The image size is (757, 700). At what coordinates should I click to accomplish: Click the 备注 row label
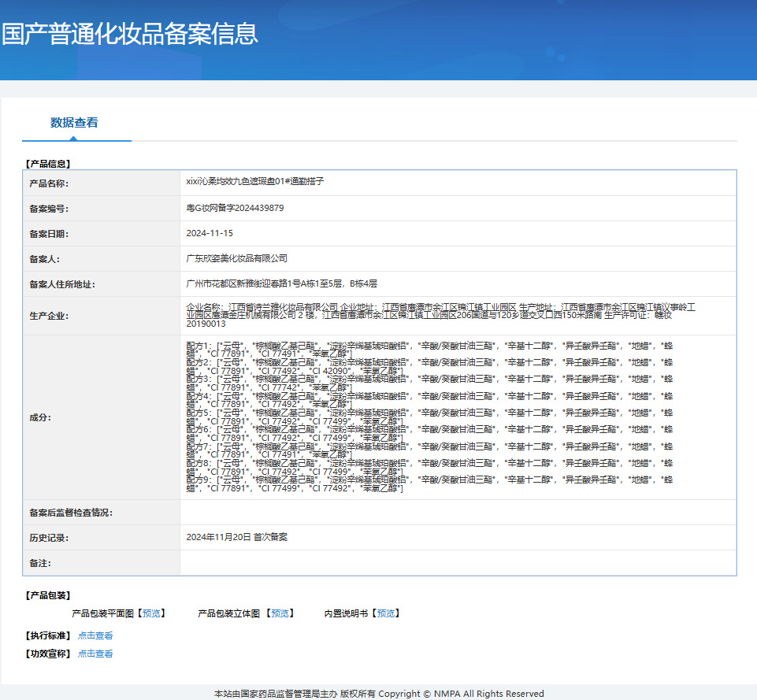pos(40,563)
